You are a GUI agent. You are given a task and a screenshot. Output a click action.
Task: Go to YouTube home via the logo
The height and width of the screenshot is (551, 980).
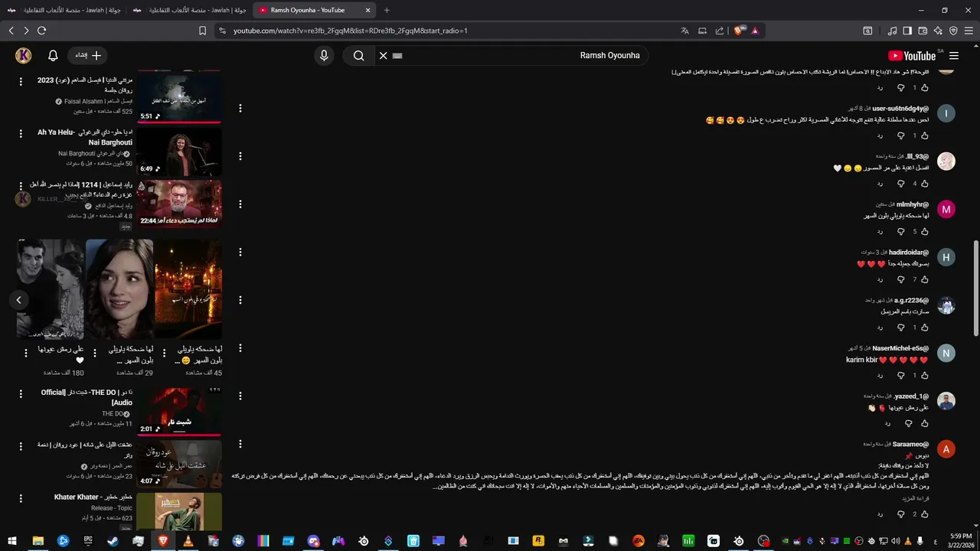912,55
